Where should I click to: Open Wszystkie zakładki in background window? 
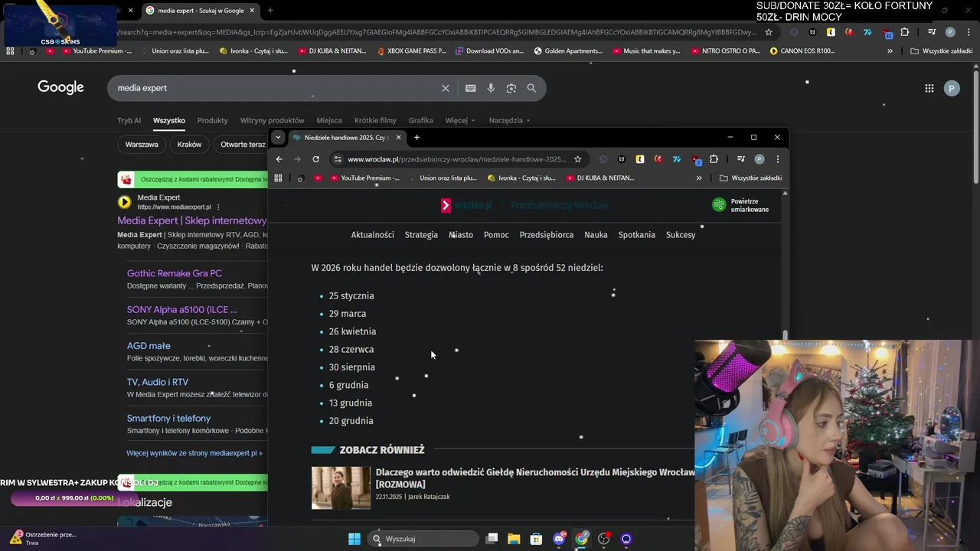pos(942,51)
